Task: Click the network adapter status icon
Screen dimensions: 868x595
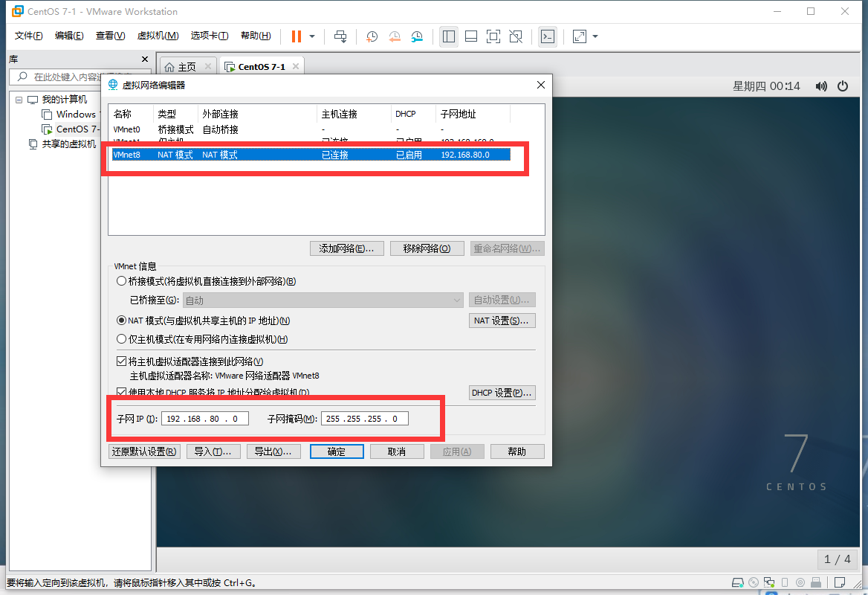Action: [x=769, y=582]
